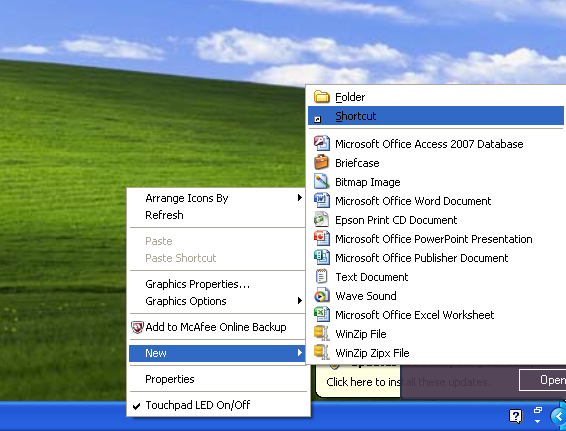The width and height of the screenshot is (566, 431).
Task: Click the small window tray icon
Action: coord(537,410)
